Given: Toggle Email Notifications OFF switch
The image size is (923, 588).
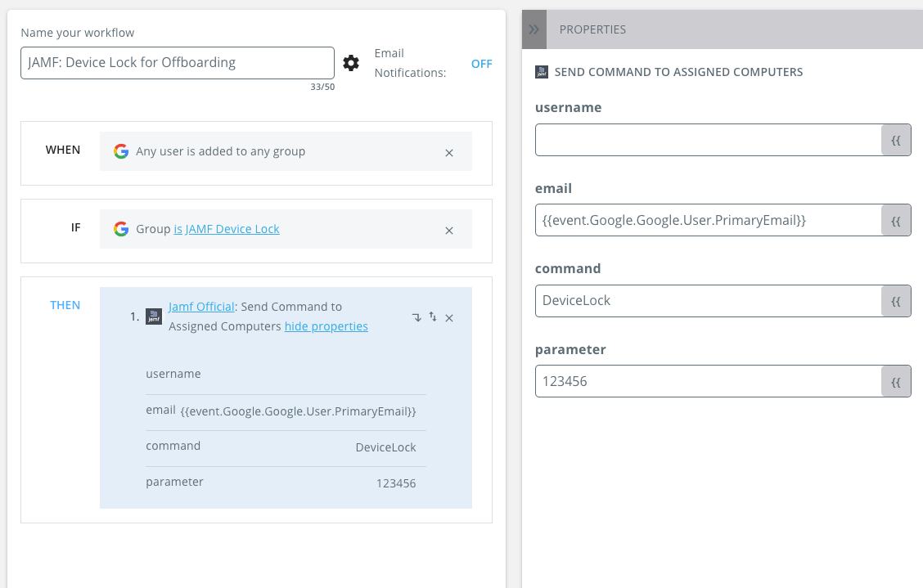Looking at the screenshot, I should pyautogui.click(x=481, y=64).
